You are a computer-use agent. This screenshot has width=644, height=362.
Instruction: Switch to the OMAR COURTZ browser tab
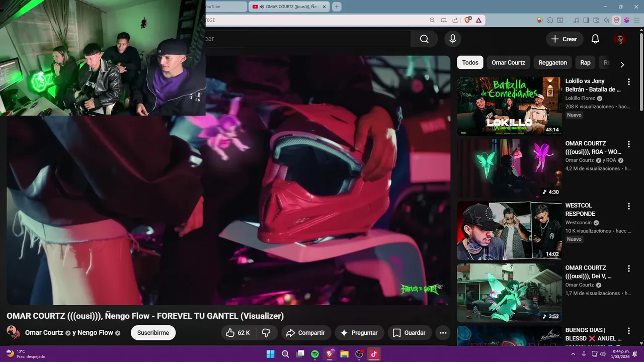point(288,7)
